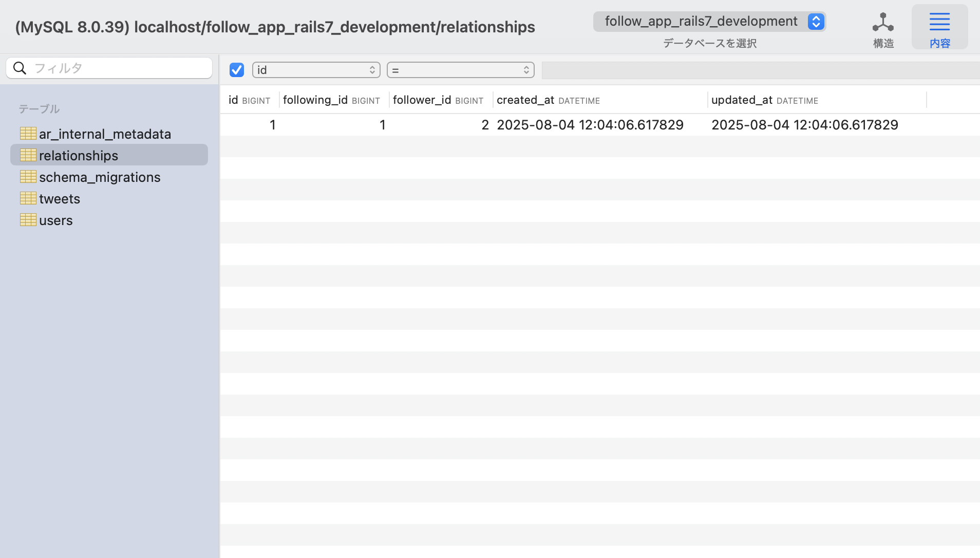Sort by the following_id column header

334,100
